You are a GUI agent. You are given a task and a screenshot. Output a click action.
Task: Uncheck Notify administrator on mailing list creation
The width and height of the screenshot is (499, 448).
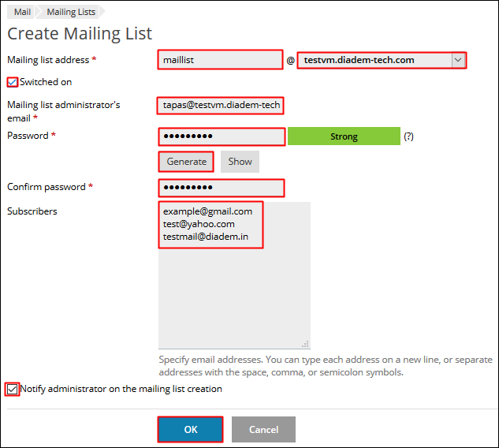(x=12, y=389)
